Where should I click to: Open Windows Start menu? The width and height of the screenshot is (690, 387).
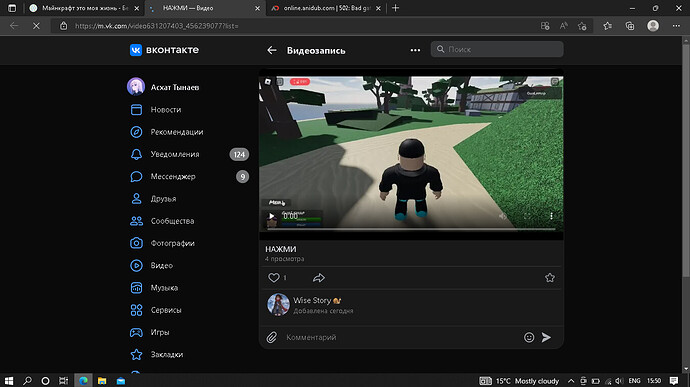[9, 381]
